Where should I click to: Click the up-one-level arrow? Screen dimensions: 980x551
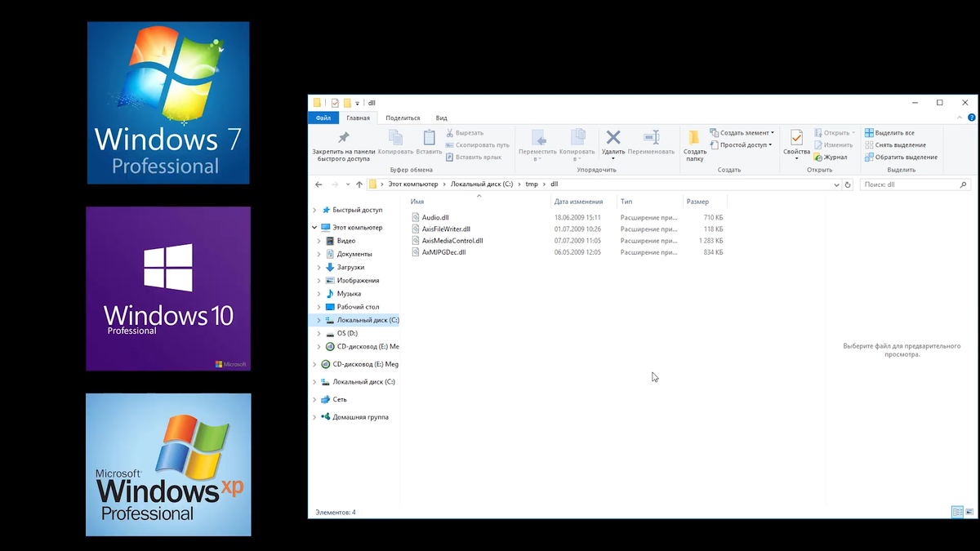point(358,184)
